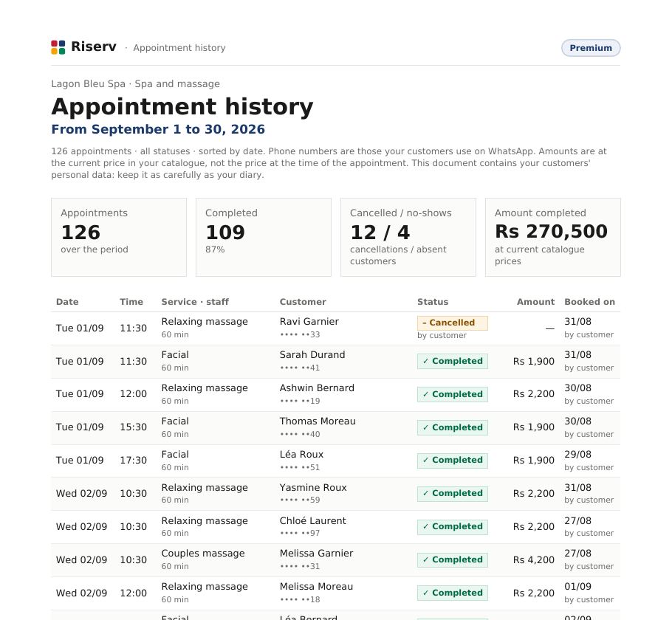Click 'Lagon Bleu Spa · Spa and massage' subtitle
The height and width of the screenshot is (620, 672).
(135, 83)
